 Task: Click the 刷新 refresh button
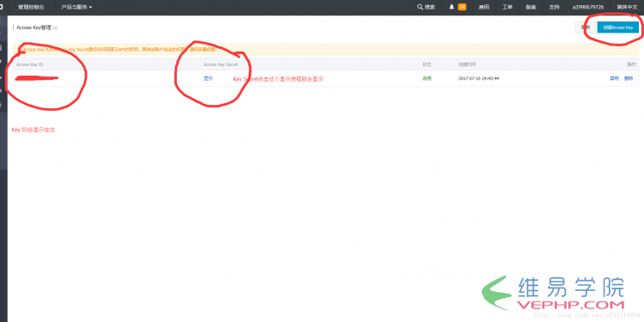586,27
